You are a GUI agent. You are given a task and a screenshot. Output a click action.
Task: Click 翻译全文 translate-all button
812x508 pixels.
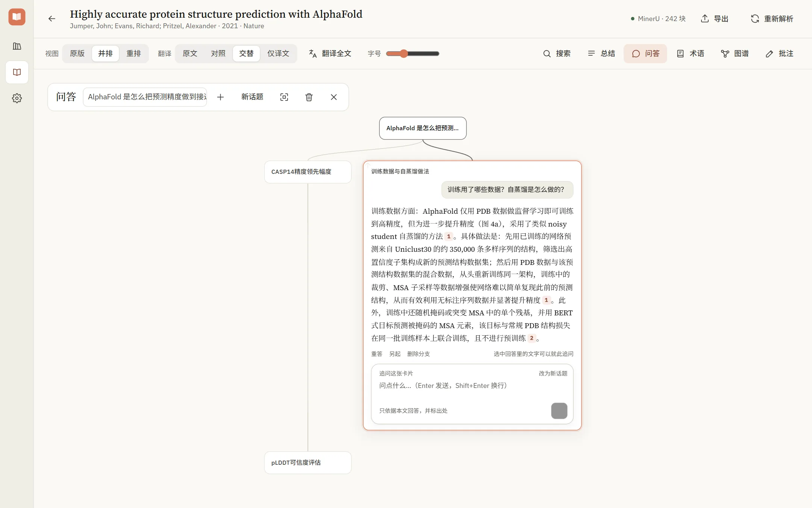pyautogui.click(x=330, y=53)
